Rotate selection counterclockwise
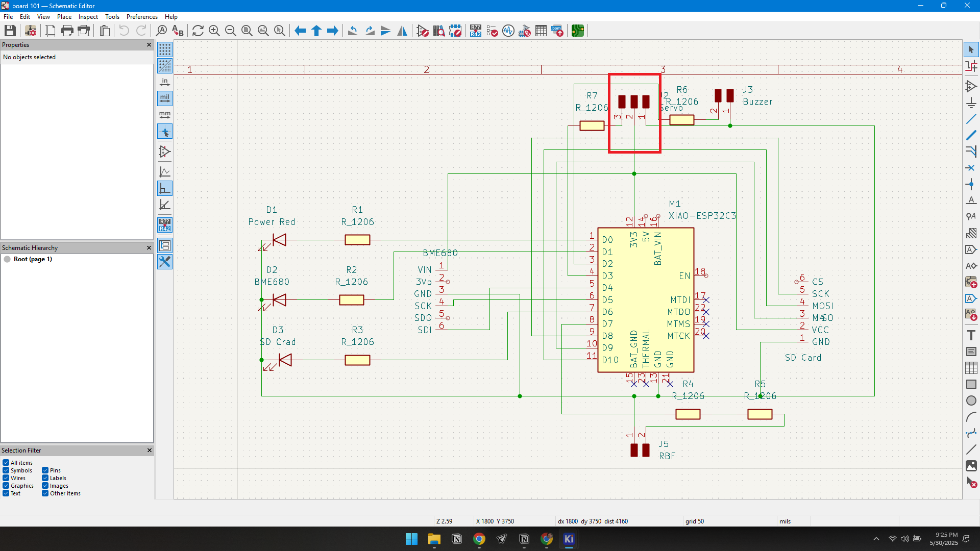Screen dimensions: 980x551 (x=353, y=31)
